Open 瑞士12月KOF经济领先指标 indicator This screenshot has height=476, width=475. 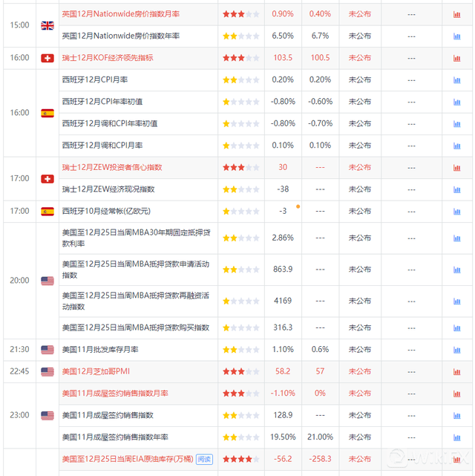pos(108,58)
